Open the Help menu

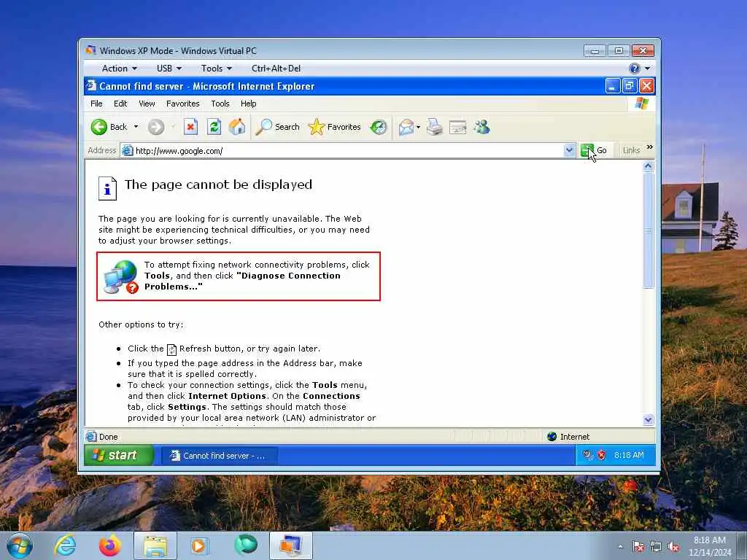pos(248,104)
